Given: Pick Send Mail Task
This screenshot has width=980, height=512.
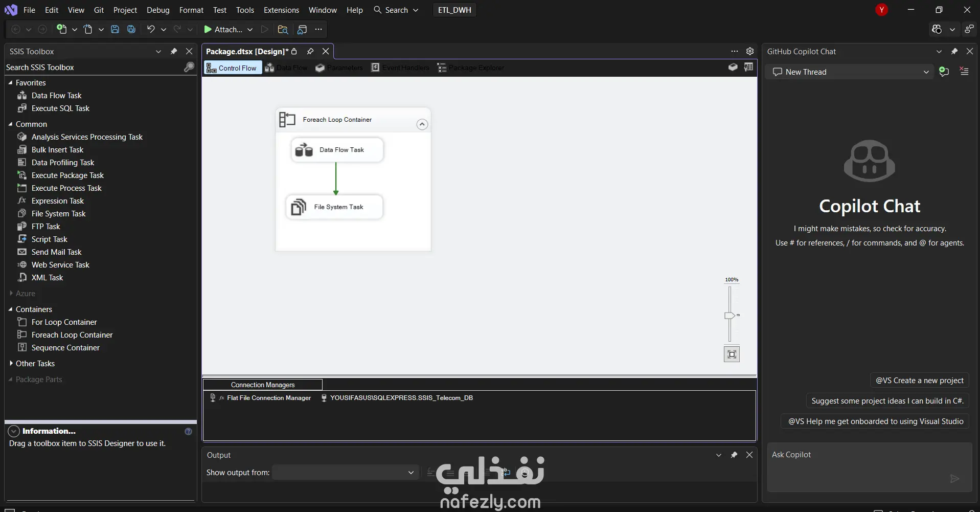Looking at the screenshot, I should [x=56, y=252].
